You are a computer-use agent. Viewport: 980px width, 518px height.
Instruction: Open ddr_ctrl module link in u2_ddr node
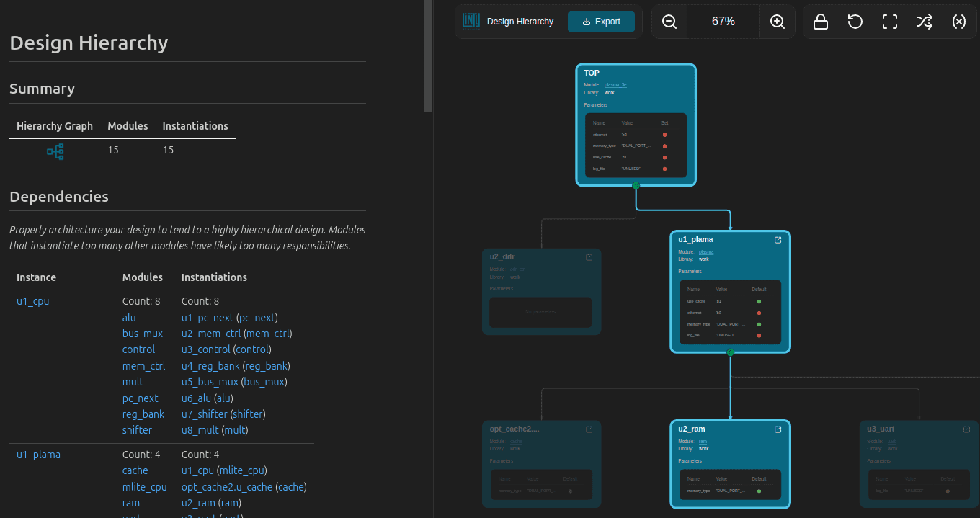tap(517, 269)
